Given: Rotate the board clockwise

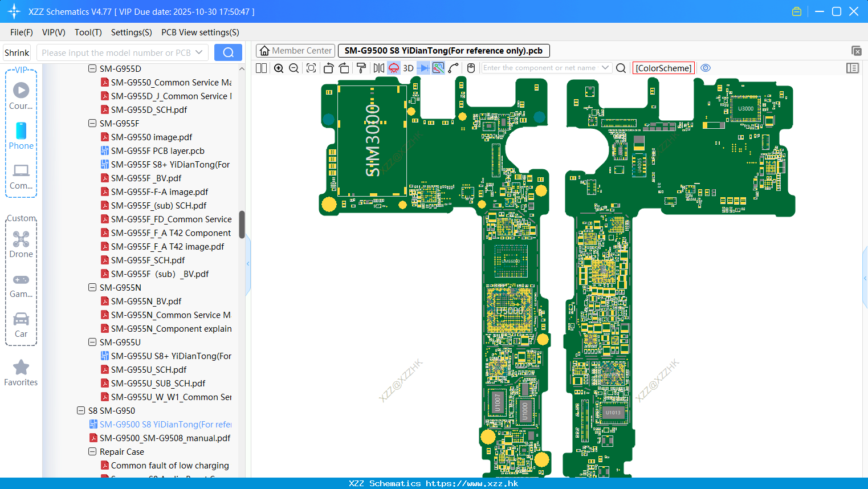Looking at the screenshot, I should pos(344,68).
